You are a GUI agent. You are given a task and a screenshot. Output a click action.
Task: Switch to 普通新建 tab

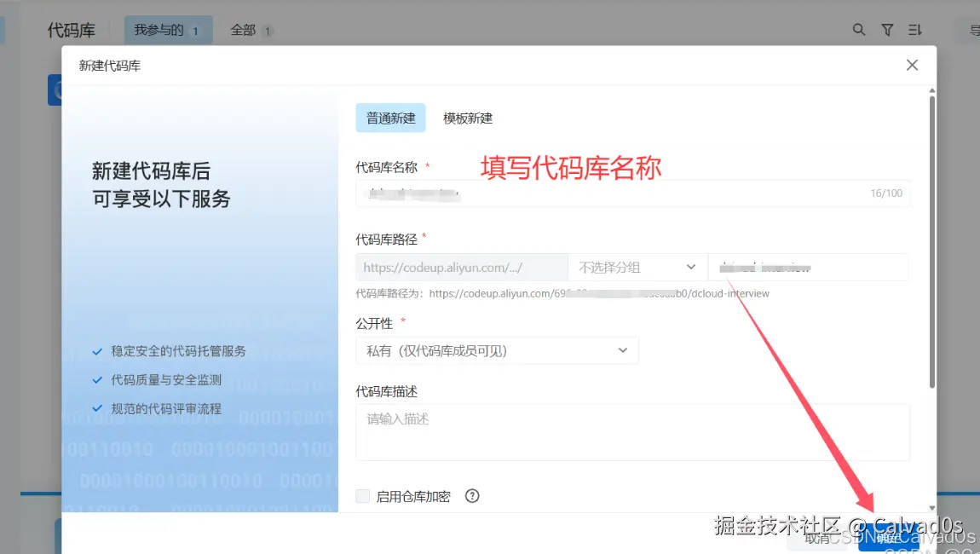click(x=390, y=118)
